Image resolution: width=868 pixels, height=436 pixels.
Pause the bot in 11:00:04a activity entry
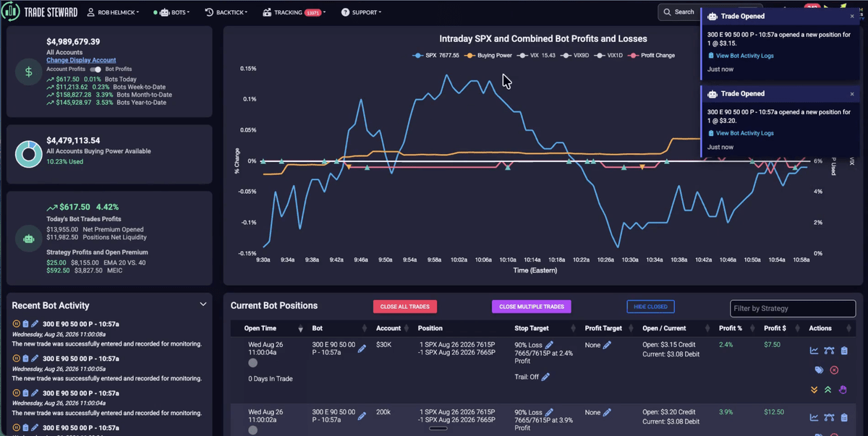[x=16, y=392]
